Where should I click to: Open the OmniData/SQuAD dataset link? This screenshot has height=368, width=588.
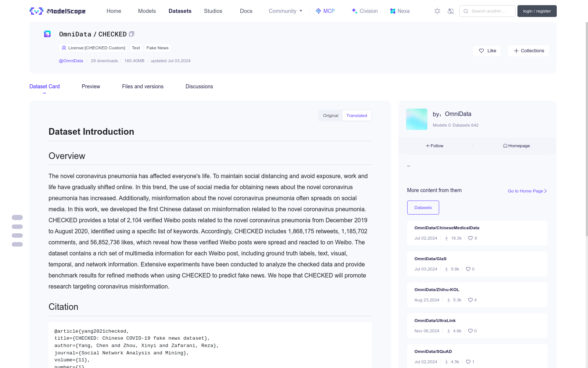pyautogui.click(x=433, y=351)
